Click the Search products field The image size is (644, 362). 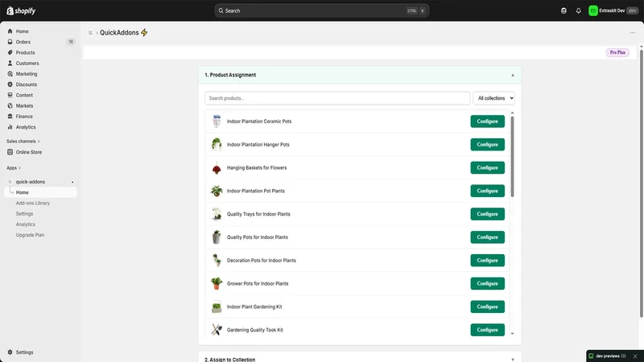click(x=337, y=98)
